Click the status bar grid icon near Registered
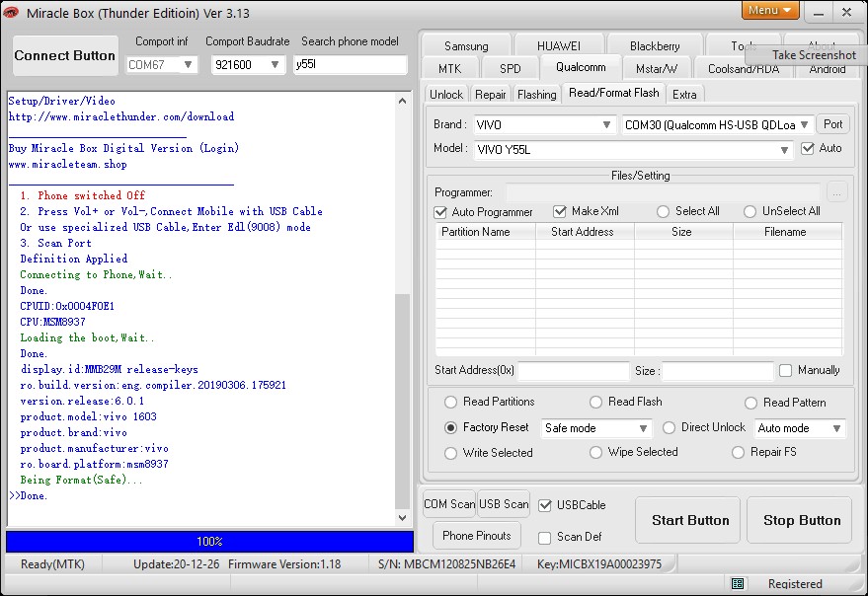Viewport: 868px width, 596px height. tap(738, 583)
